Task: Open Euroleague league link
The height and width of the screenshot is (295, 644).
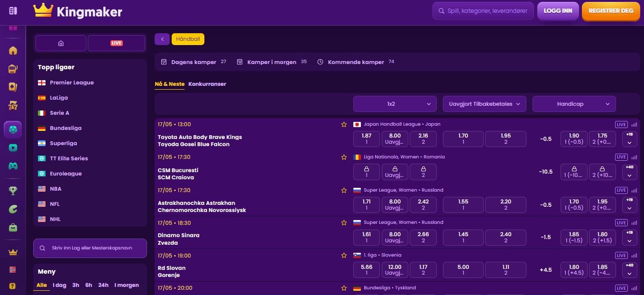Action: coord(65,174)
